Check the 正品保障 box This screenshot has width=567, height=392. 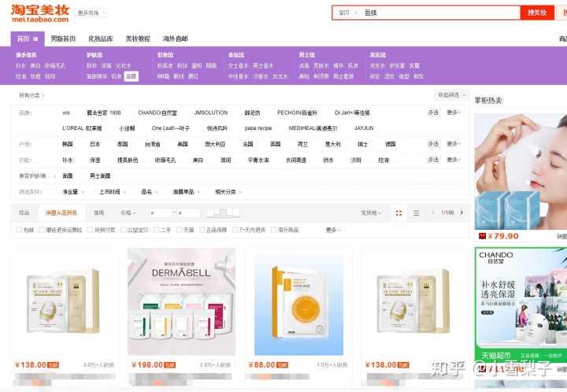[x=202, y=230]
